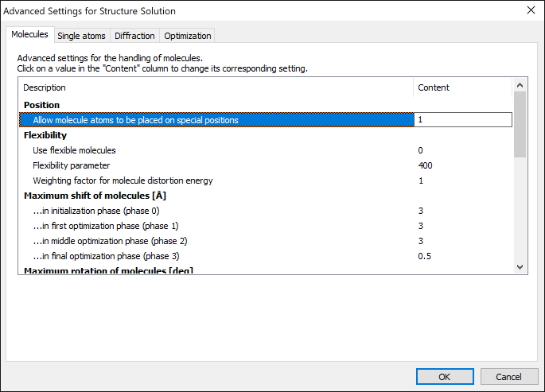Click the Flexibility parameter value 400

pos(425,165)
